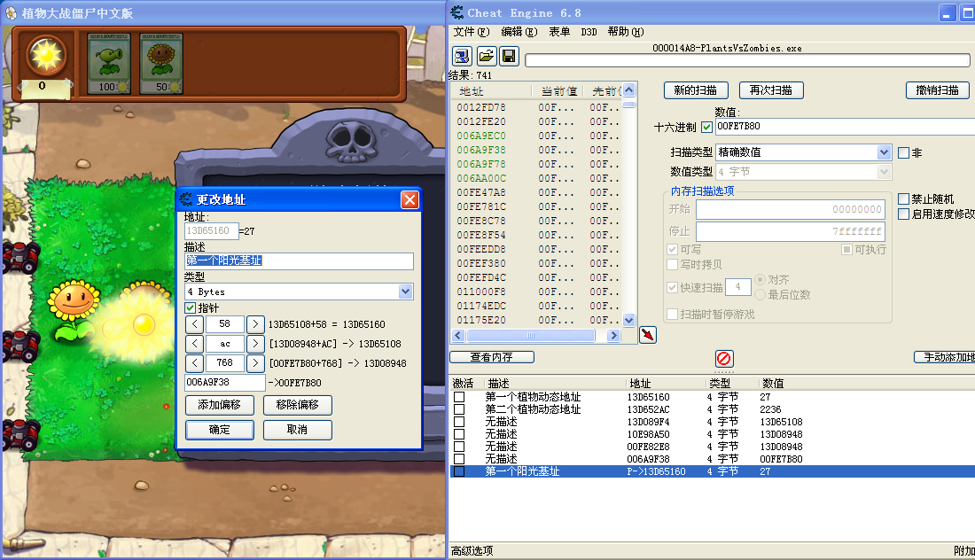This screenshot has height=560, width=975.
Task: Click the Cheat Engine logo in the title bar
Action: coord(457,12)
